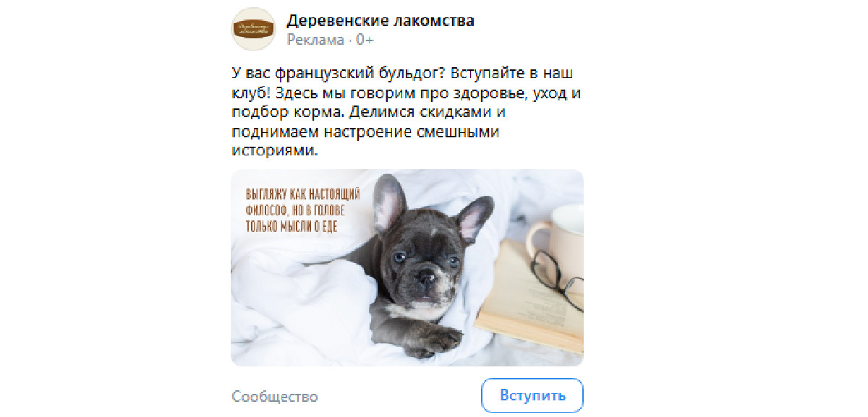Click the Реклама ad label

315,40
